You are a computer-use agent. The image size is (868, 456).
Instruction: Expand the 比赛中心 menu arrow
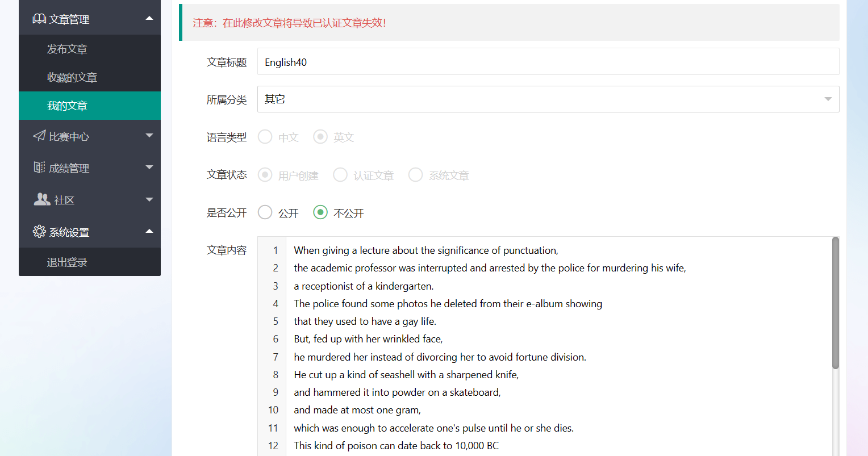coord(149,135)
